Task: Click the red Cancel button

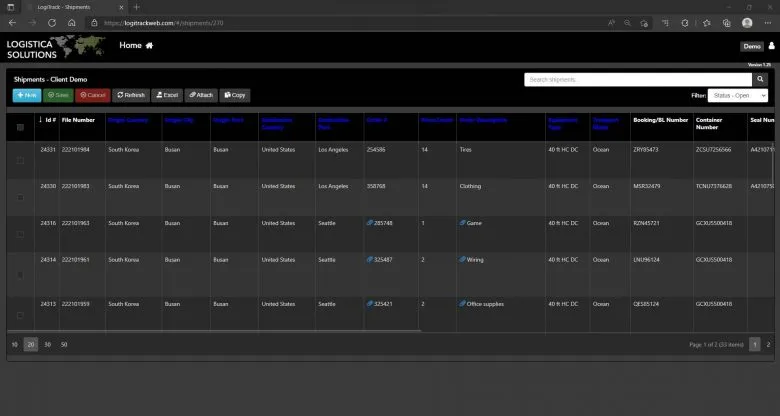Action: pyautogui.click(x=93, y=96)
